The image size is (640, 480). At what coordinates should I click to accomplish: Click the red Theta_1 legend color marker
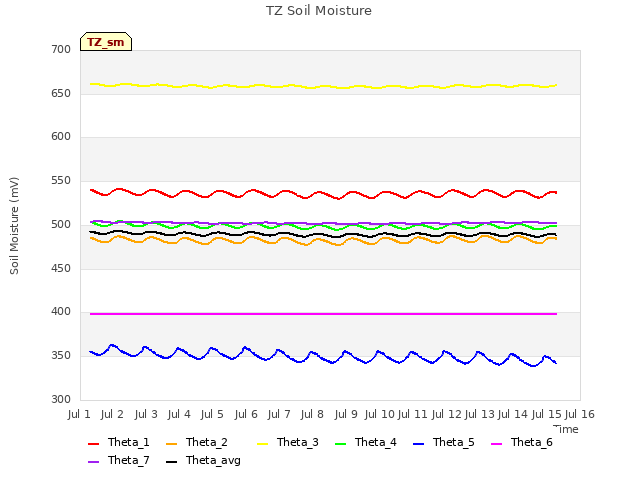point(93,444)
